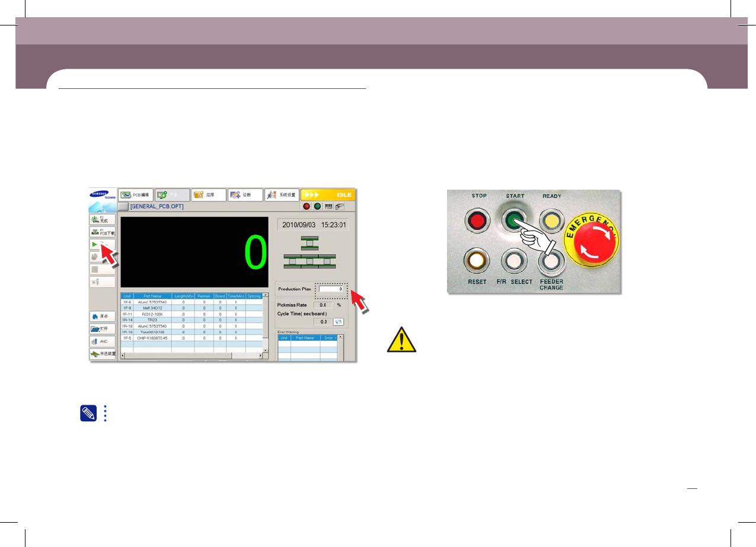Click the PCB下载 download button
Image resolution: width=756 pixels, height=547 pixels.
[102, 232]
